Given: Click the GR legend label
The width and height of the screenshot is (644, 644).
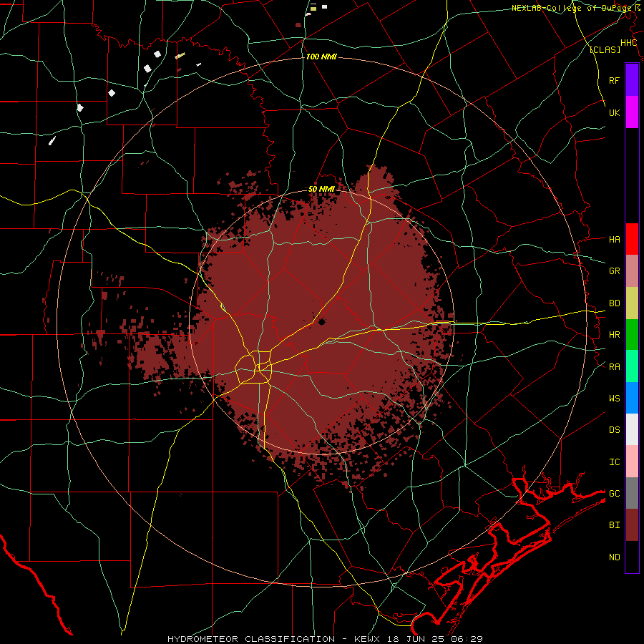Looking at the screenshot, I should (x=615, y=271).
